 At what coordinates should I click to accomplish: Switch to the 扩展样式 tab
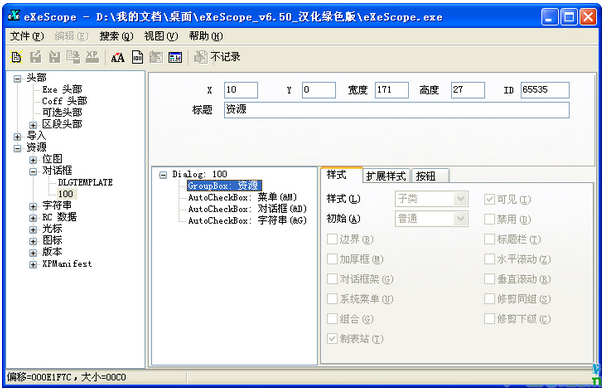pos(386,176)
